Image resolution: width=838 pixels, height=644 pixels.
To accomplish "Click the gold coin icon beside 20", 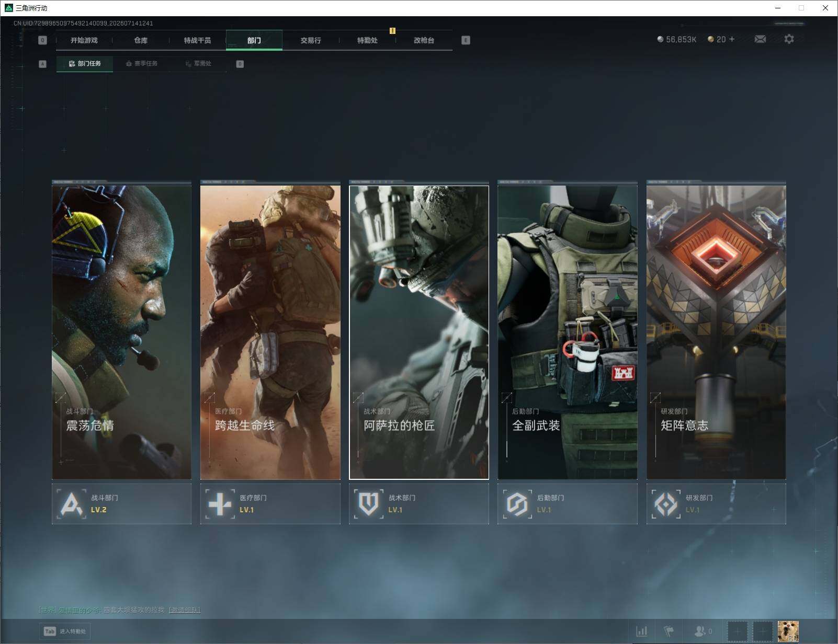I will coord(711,39).
